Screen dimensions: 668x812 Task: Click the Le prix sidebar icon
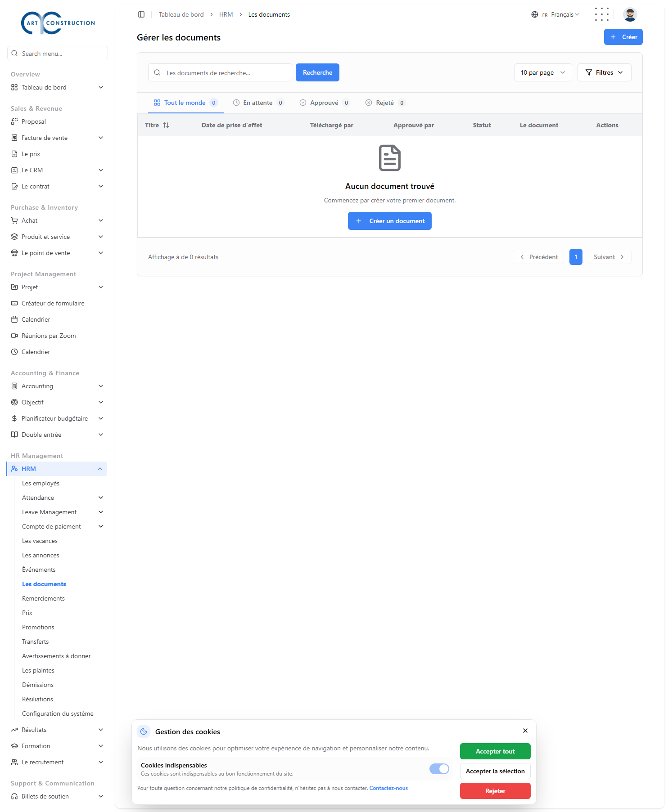(x=14, y=154)
